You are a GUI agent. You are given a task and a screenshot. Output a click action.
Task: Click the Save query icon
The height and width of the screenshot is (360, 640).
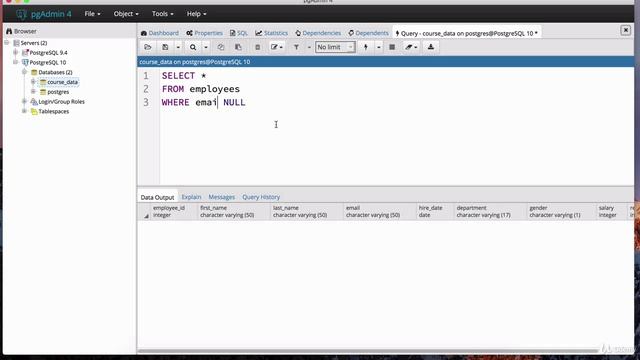[165, 47]
